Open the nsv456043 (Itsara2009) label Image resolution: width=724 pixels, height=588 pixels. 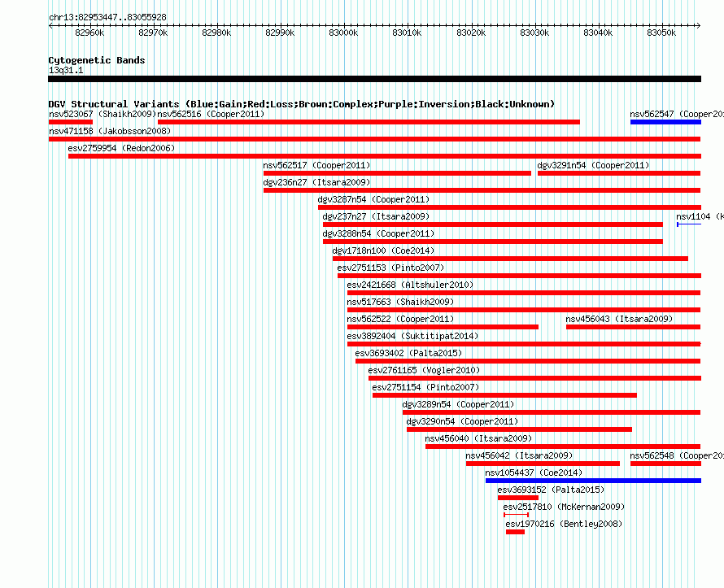click(619, 319)
